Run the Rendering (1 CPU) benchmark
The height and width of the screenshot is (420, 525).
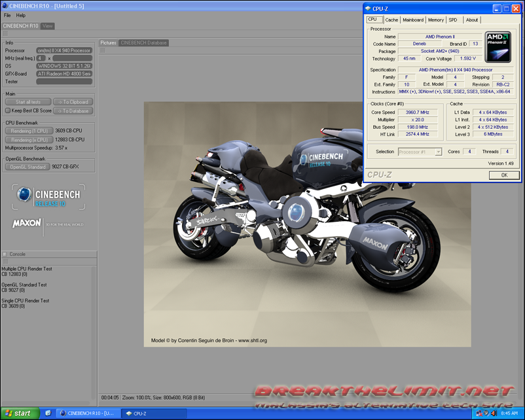(x=29, y=131)
